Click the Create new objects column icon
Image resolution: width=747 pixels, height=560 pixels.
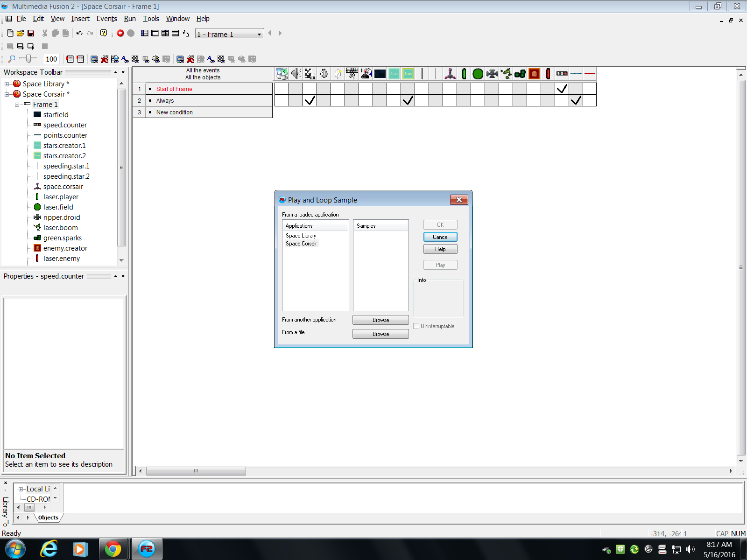tap(338, 74)
